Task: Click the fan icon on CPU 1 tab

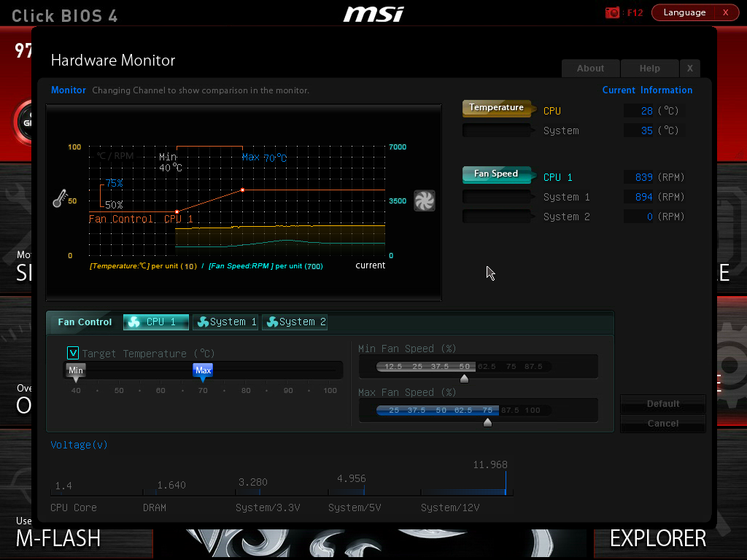Action: click(134, 322)
